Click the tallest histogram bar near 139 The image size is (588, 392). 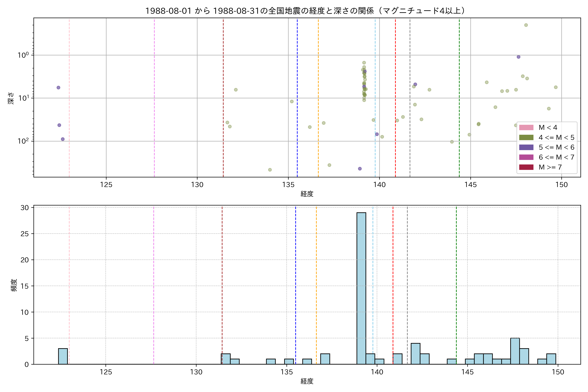coord(361,287)
